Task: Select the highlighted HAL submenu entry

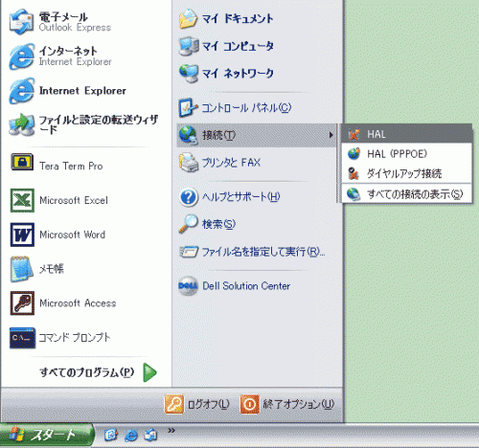Action: click(x=407, y=134)
